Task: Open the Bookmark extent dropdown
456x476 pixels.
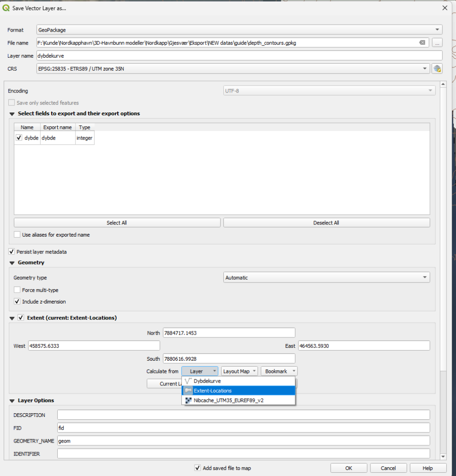Action: point(279,371)
